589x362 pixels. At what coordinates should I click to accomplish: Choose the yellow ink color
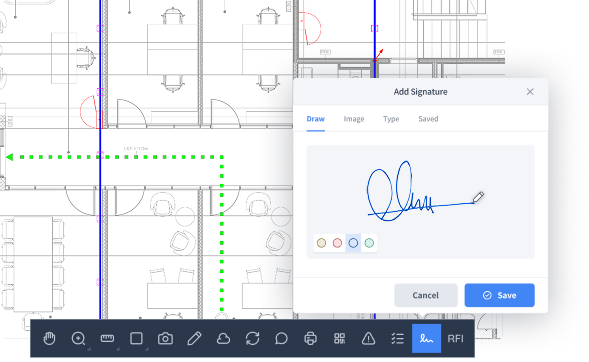tap(321, 243)
